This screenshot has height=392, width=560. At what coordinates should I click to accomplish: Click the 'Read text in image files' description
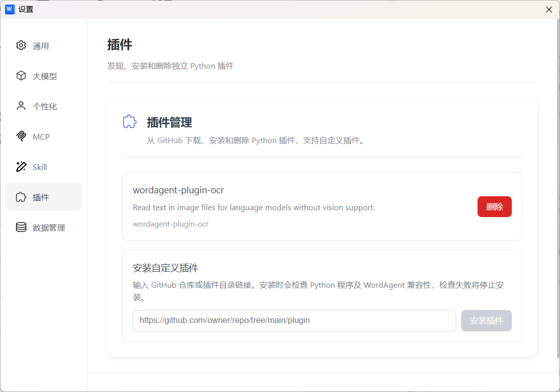[x=254, y=207]
